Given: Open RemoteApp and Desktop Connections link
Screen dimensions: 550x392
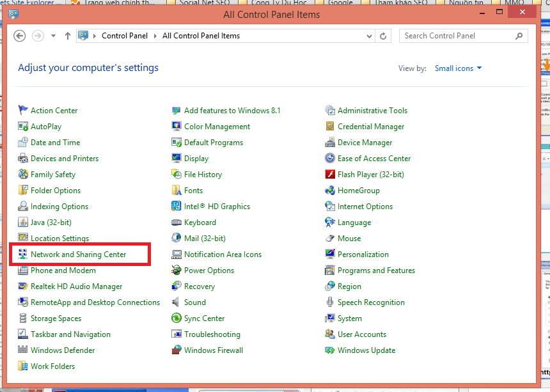Looking at the screenshot, I should click(x=95, y=302).
